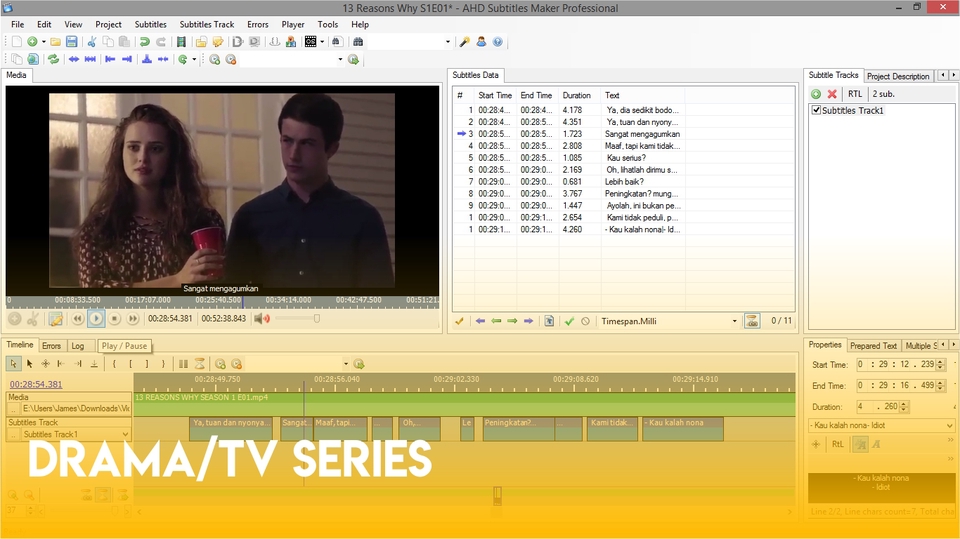Click the key icon in the main toolbar
The image size is (960, 539).
465,42
